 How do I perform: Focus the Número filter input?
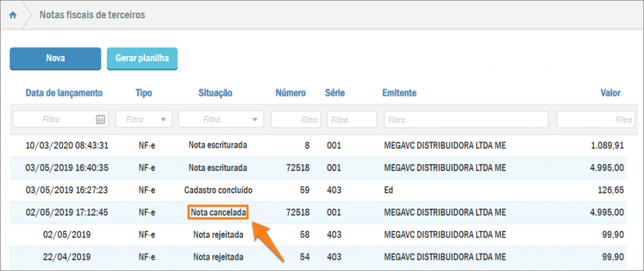tap(296, 119)
